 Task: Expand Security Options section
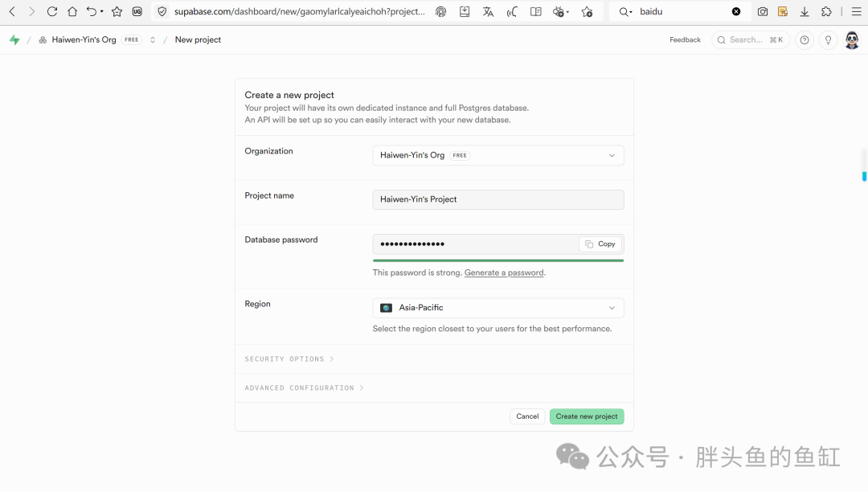tap(289, 359)
